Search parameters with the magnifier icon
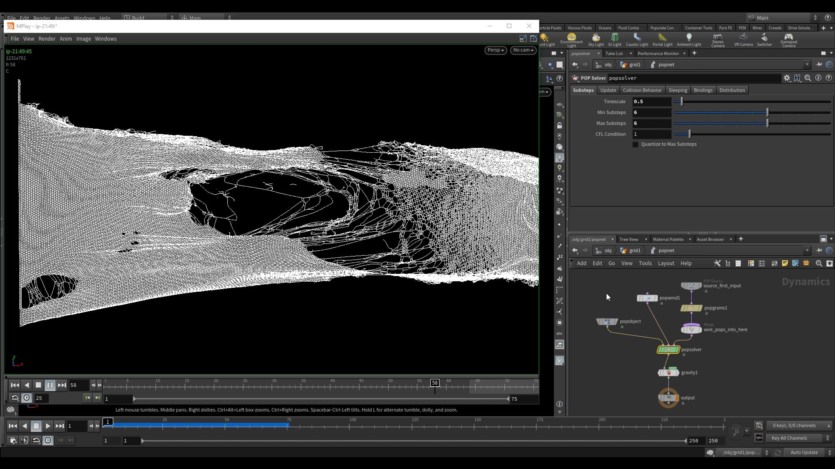835x469 pixels. coord(808,78)
